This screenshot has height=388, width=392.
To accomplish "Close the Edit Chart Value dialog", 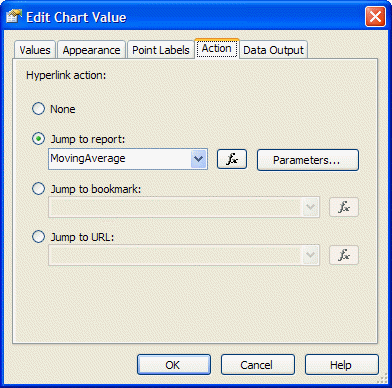I will coord(375,17).
